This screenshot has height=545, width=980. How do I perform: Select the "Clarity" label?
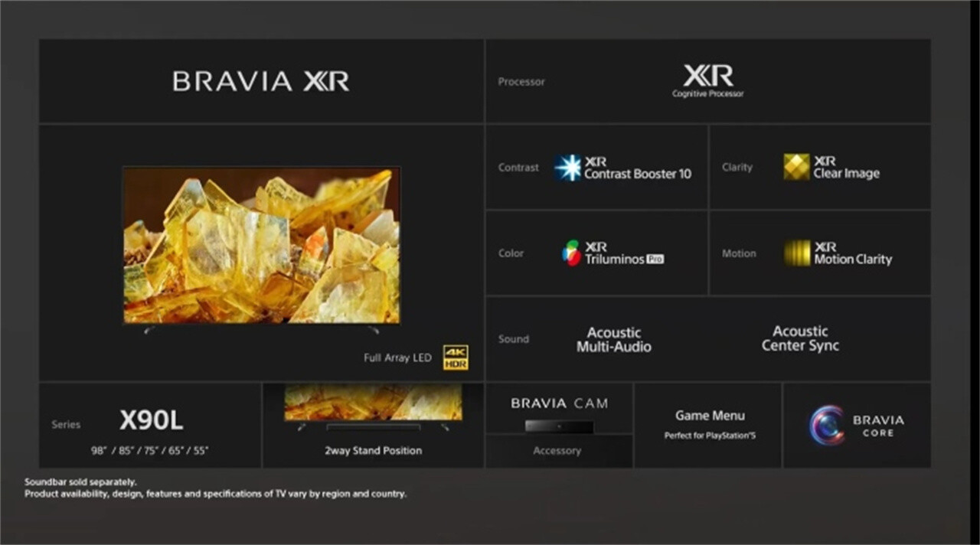pyautogui.click(x=737, y=168)
